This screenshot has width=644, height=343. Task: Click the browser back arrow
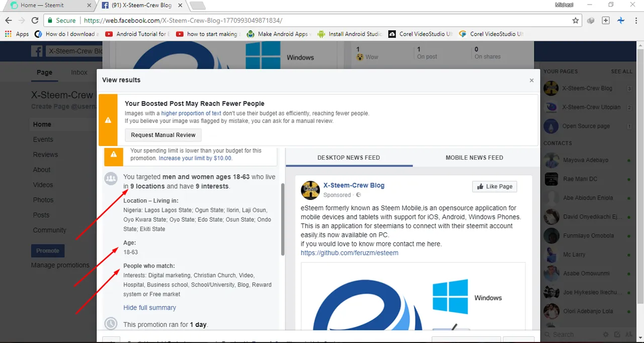click(9, 21)
